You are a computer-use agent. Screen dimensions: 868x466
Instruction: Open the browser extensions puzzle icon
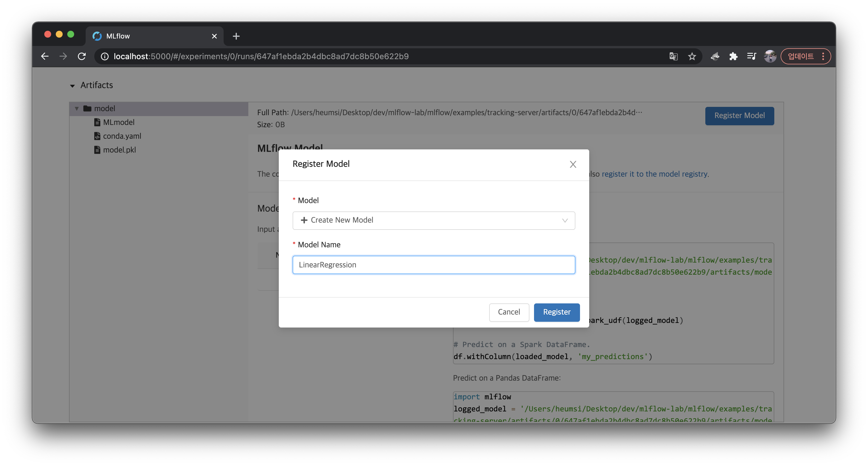(x=733, y=56)
